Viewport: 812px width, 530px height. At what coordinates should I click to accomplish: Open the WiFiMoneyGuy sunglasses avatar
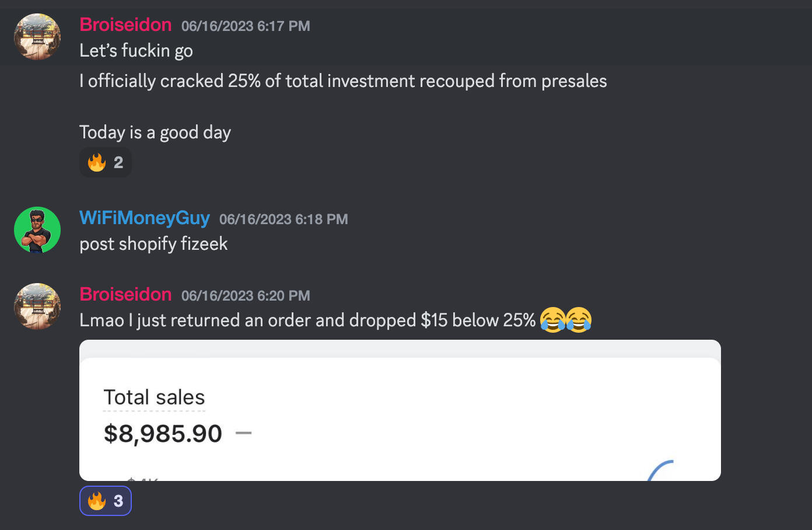[x=37, y=230]
